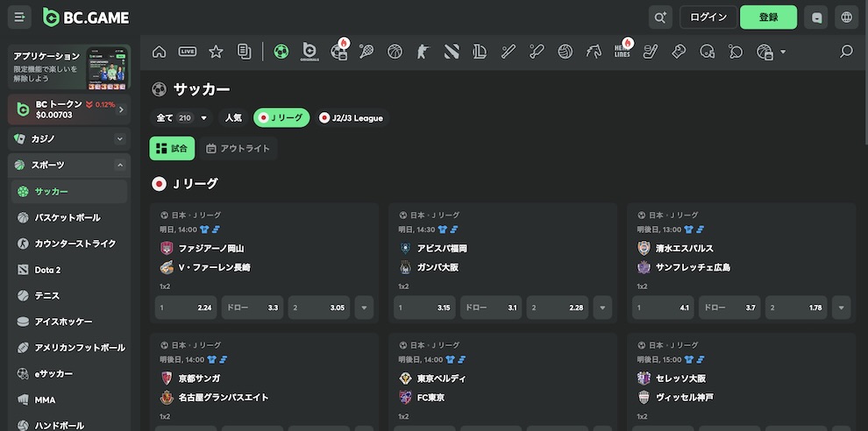
Task: Select the American football helmet icon
Action: pos(707,52)
